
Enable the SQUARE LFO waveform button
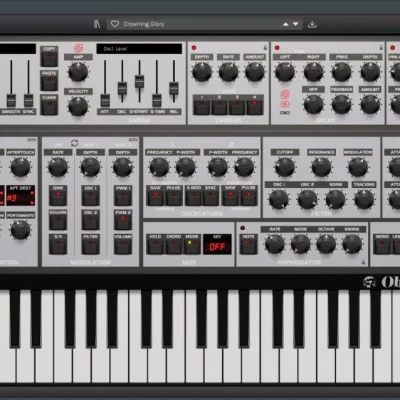pyautogui.click(x=58, y=220)
